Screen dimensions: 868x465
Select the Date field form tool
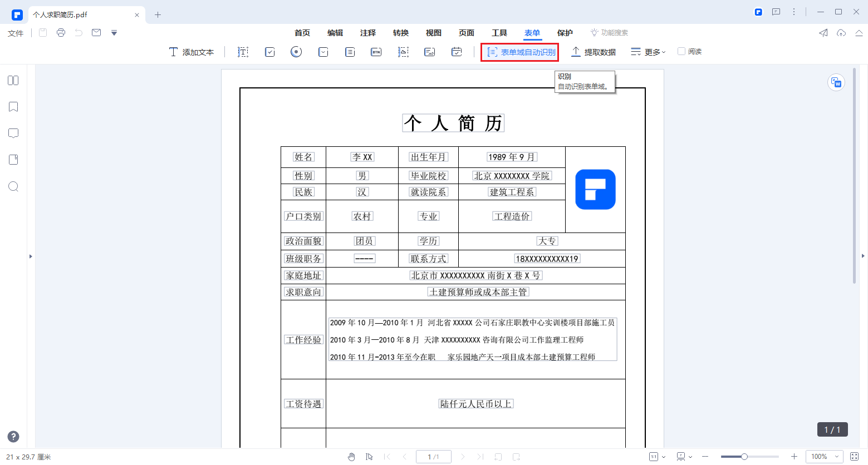tap(456, 51)
